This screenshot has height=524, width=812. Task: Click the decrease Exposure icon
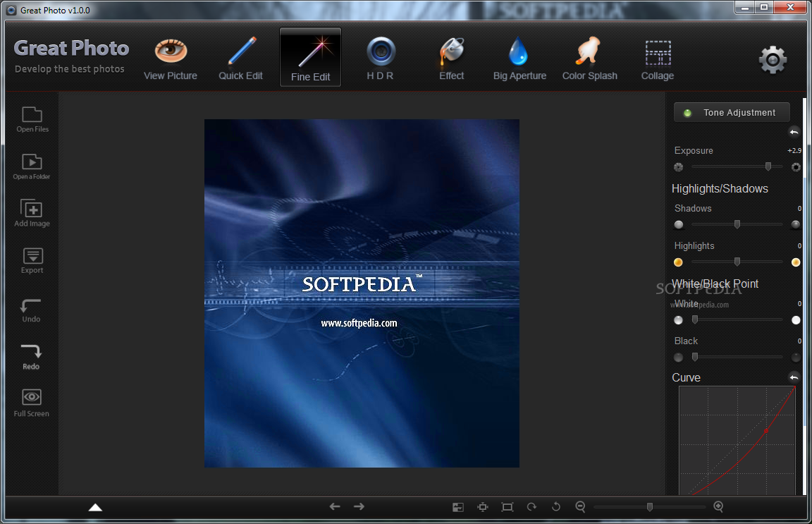pos(678,167)
